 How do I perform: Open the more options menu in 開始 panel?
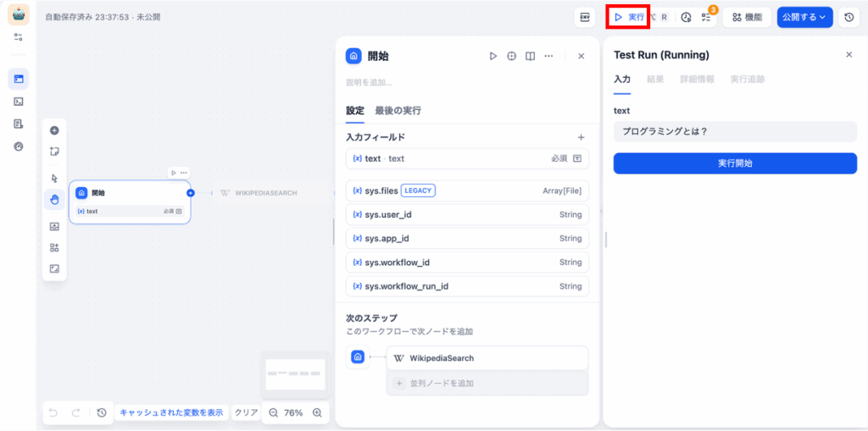coord(548,56)
